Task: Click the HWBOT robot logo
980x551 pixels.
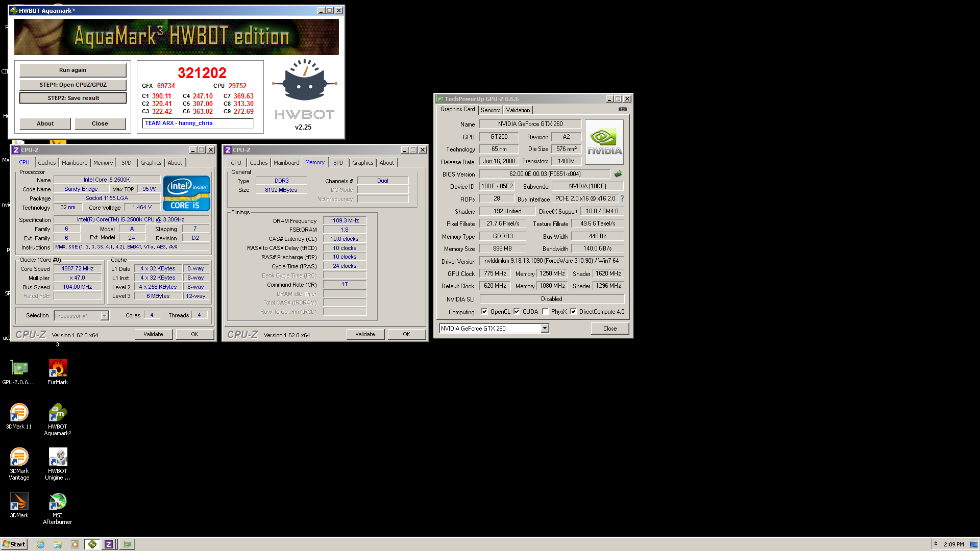Action: pyautogui.click(x=305, y=80)
